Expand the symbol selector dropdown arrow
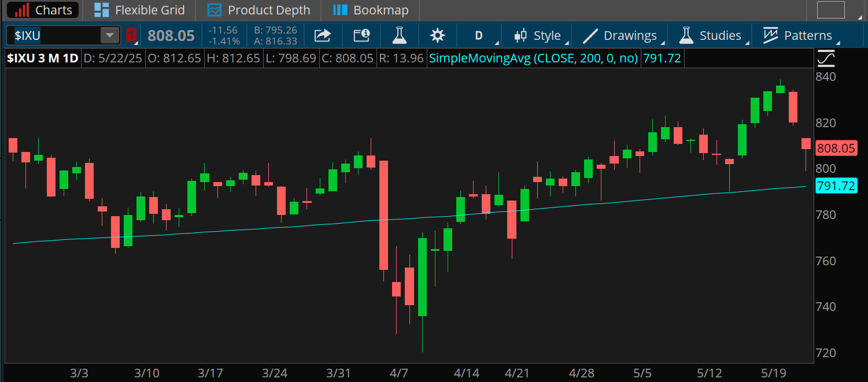868x382 pixels. pos(110,35)
